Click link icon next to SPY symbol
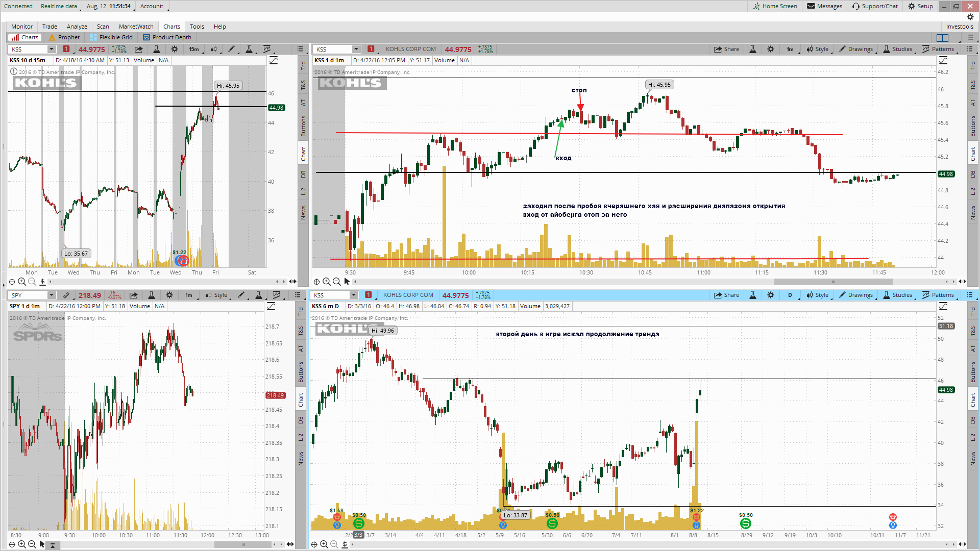The height and width of the screenshot is (551, 980). pyautogui.click(x=66, y=295)
